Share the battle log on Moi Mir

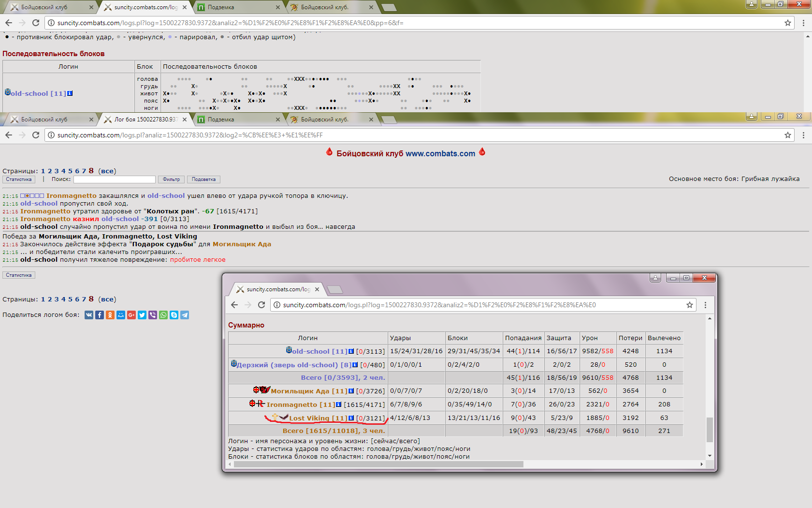(121, 315)
